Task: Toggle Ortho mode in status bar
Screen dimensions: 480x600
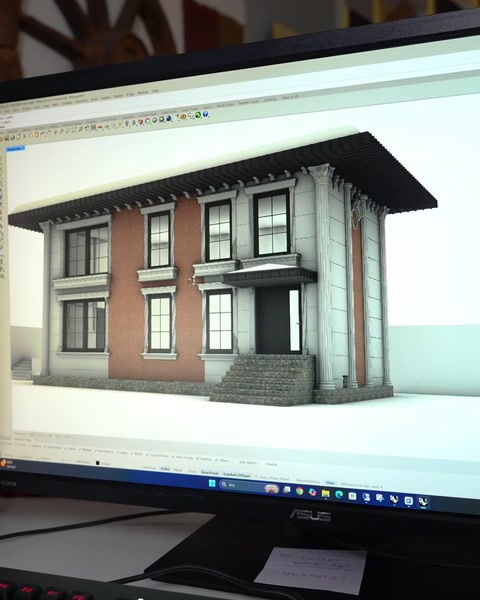Action: [x=165, y=469]
